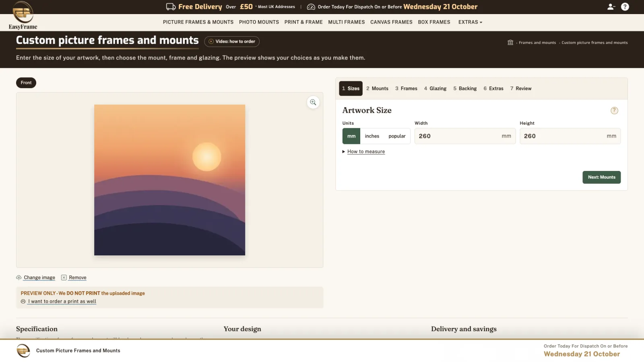Focus the Width input field

pyautogui.click(x=465, y=136)
